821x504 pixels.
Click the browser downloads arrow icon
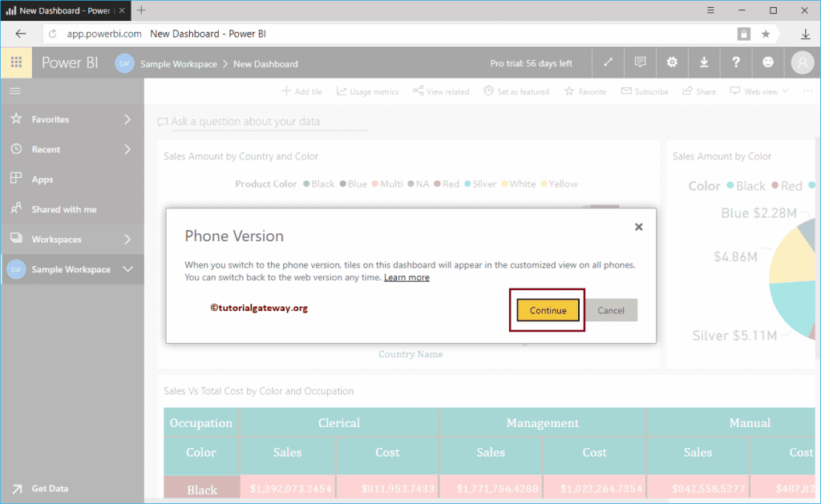point(805,34)
